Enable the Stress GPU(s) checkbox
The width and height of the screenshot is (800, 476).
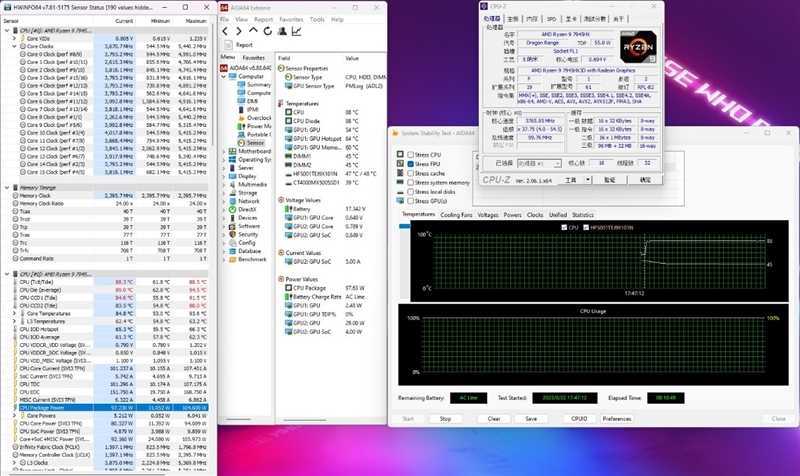coord(410,201)
